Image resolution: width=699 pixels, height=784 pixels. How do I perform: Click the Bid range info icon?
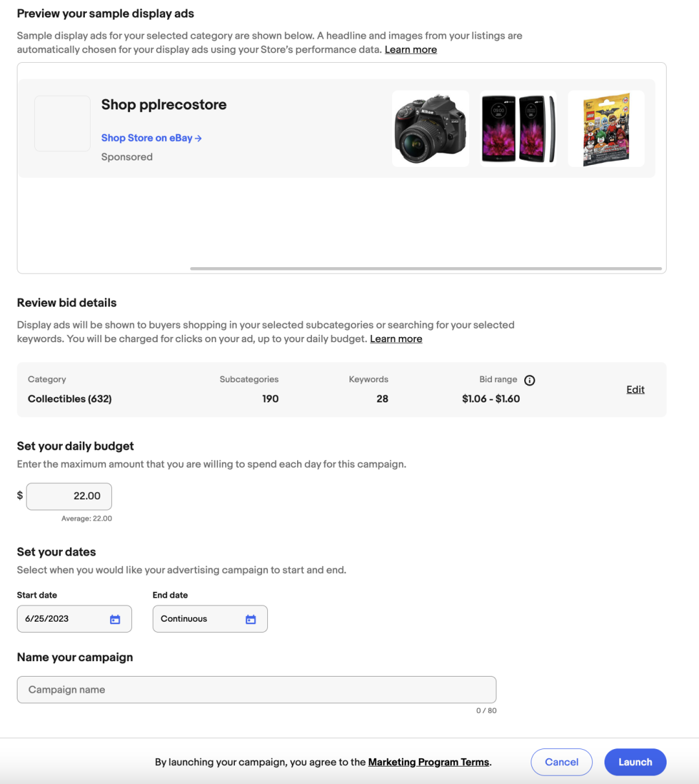(529, 380)
